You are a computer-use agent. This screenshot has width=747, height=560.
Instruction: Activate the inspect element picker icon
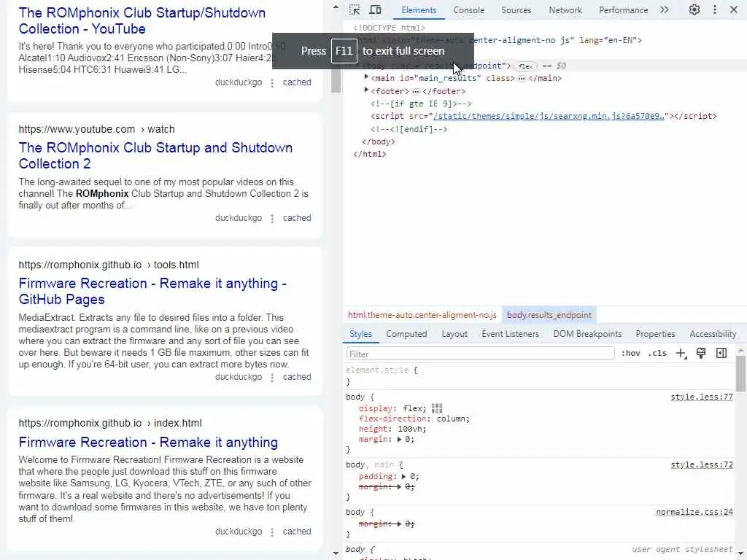(x=355, y=9)
